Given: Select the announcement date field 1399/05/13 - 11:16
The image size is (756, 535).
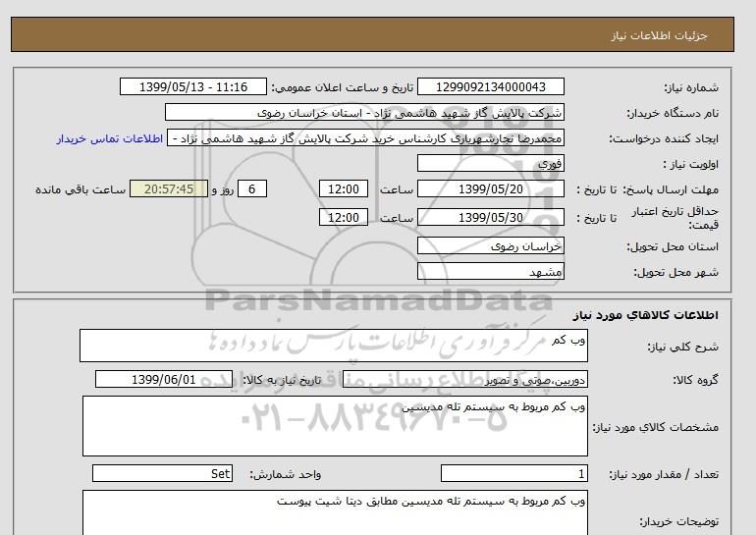Looking at the screenshot, I should tap(192, 86).
